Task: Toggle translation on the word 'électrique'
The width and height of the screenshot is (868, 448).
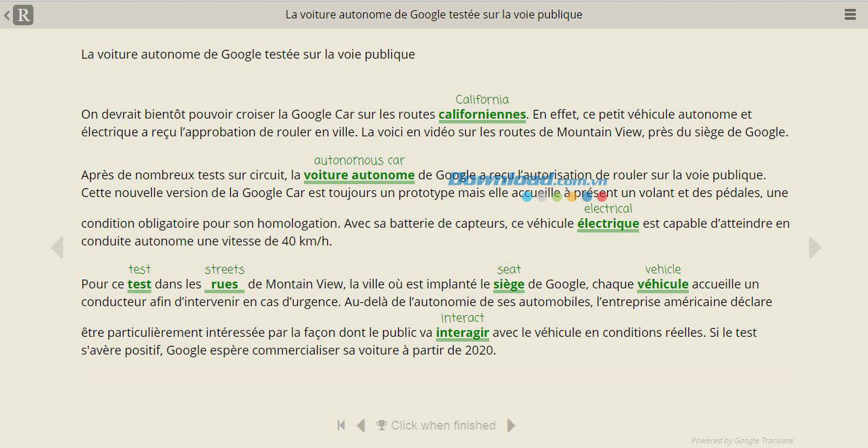Action: pyautogui.click(x=608, y=224)
